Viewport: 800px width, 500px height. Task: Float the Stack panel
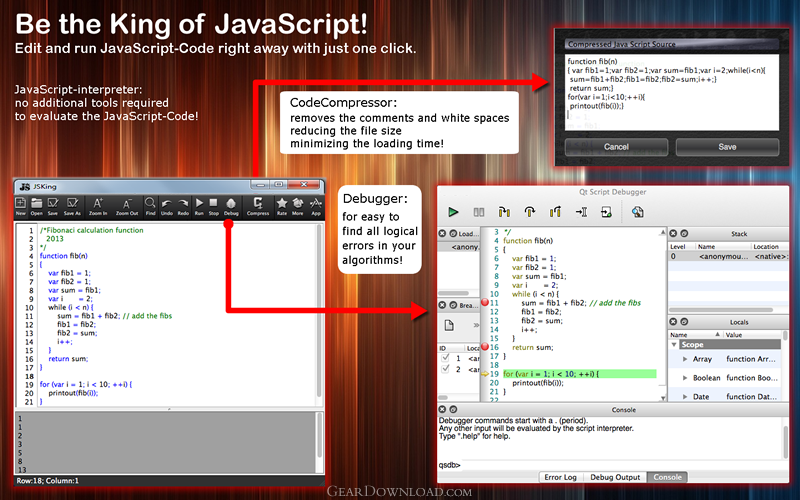coord(684,233)
